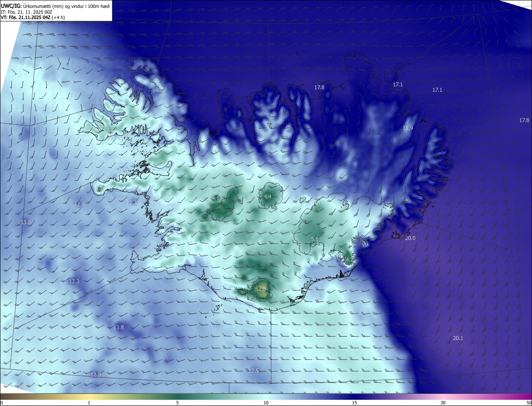Click the 11.9 value label
The height and width of the screenshot is (406, 532).
tap(408, 128)
